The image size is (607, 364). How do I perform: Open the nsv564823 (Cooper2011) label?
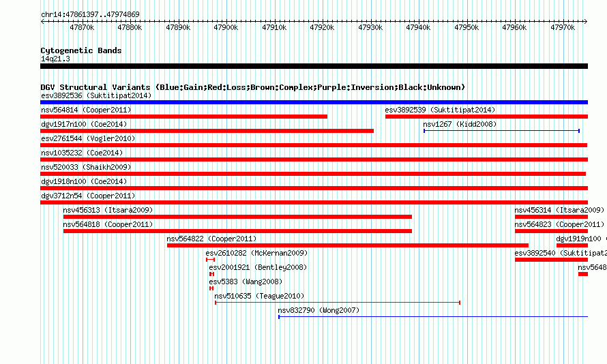pos(559,224)
